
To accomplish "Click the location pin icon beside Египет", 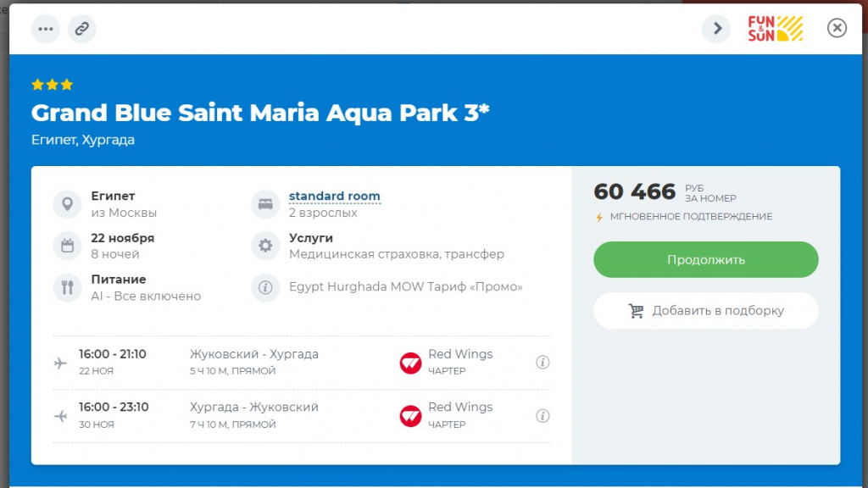I will (x=67, y=204).
